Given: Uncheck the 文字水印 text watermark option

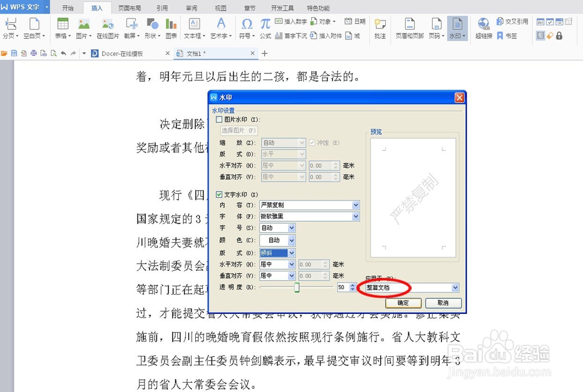Looking at the screenshot, I should pos(219,194).
